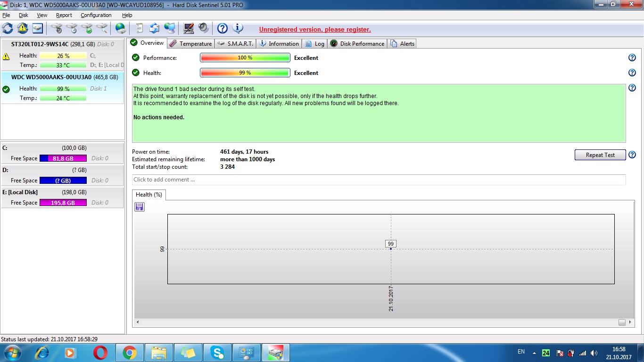Open the blue question mark toolbar help

223,28
